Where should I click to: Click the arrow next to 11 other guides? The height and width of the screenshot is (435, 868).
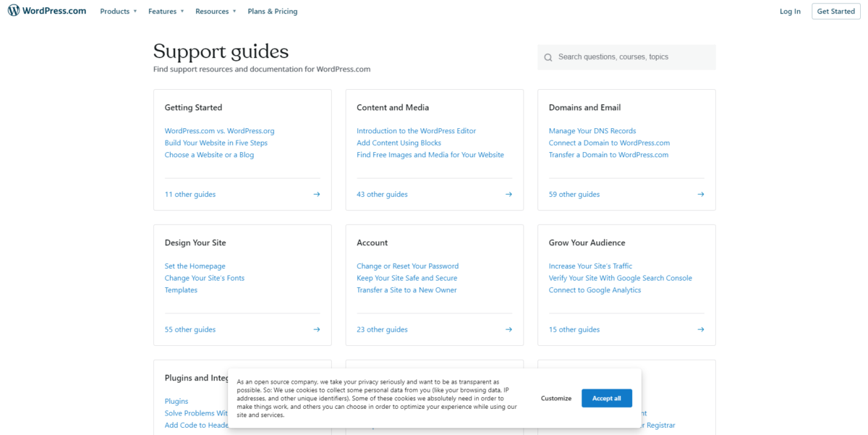coord(317,194)
